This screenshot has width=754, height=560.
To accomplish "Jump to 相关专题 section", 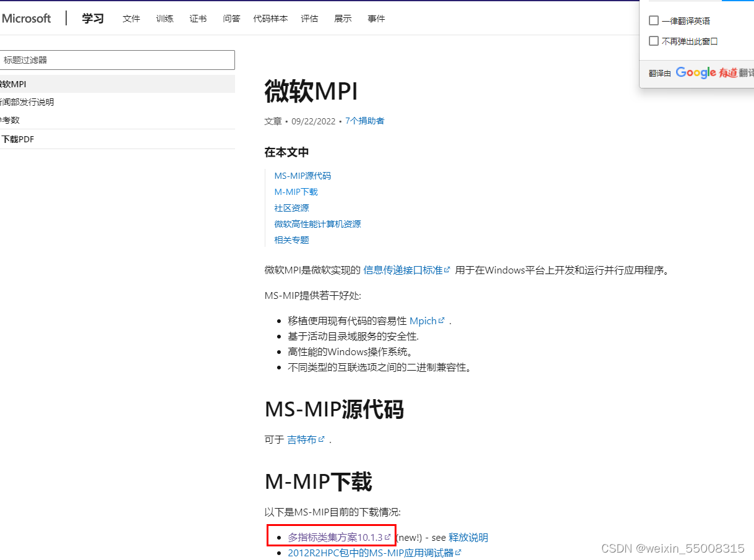I will [291, 240].
